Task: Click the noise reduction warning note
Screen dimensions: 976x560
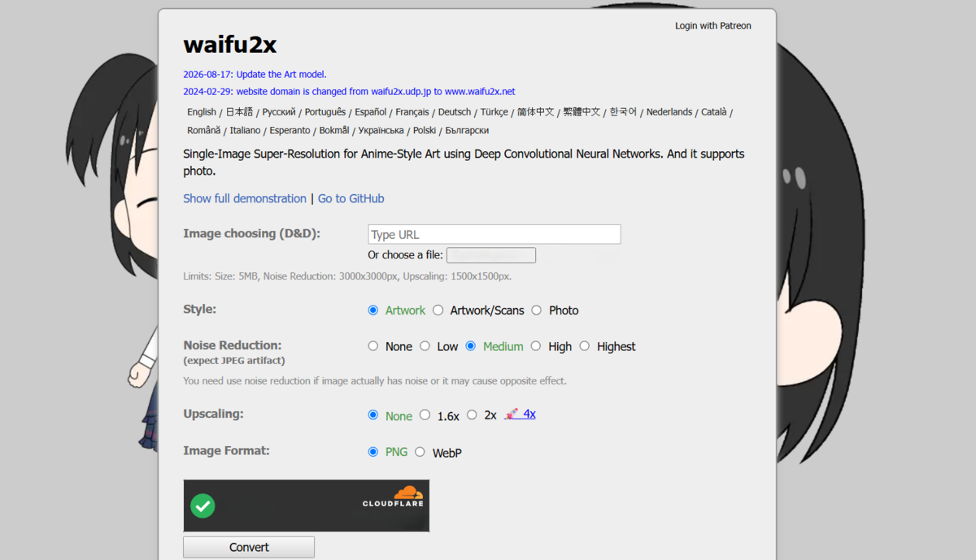Action: click(x=375, y=380)
